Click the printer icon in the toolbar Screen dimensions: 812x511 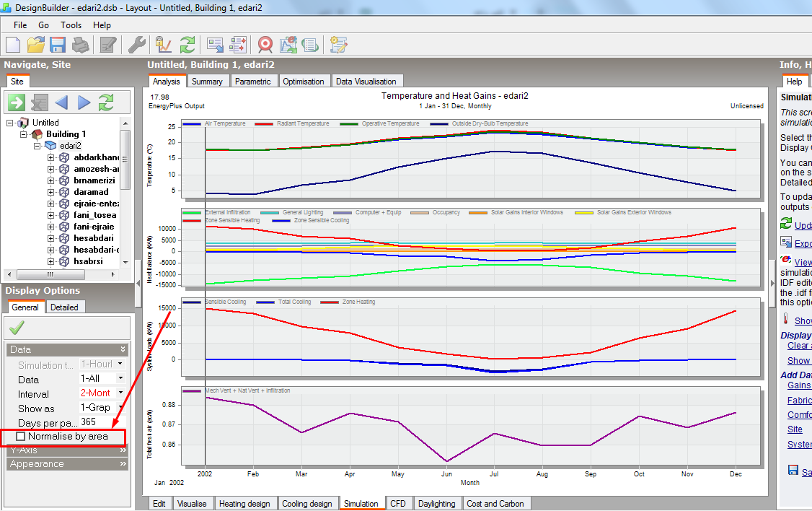point(80,45)
